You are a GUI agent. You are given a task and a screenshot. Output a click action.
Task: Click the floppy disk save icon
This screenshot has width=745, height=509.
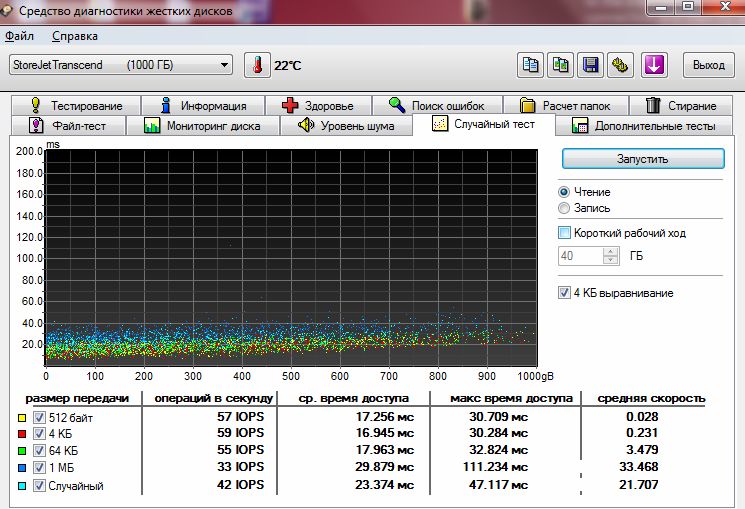(591, 65)
